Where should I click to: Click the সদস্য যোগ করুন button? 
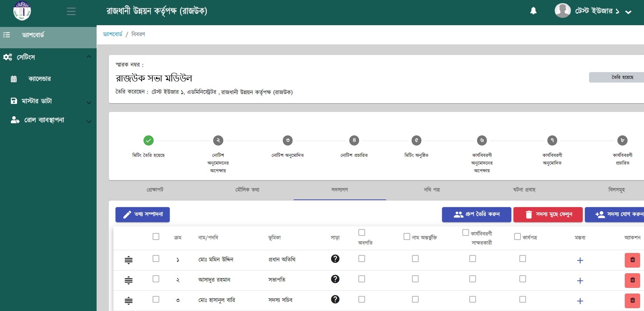point(615,214)
